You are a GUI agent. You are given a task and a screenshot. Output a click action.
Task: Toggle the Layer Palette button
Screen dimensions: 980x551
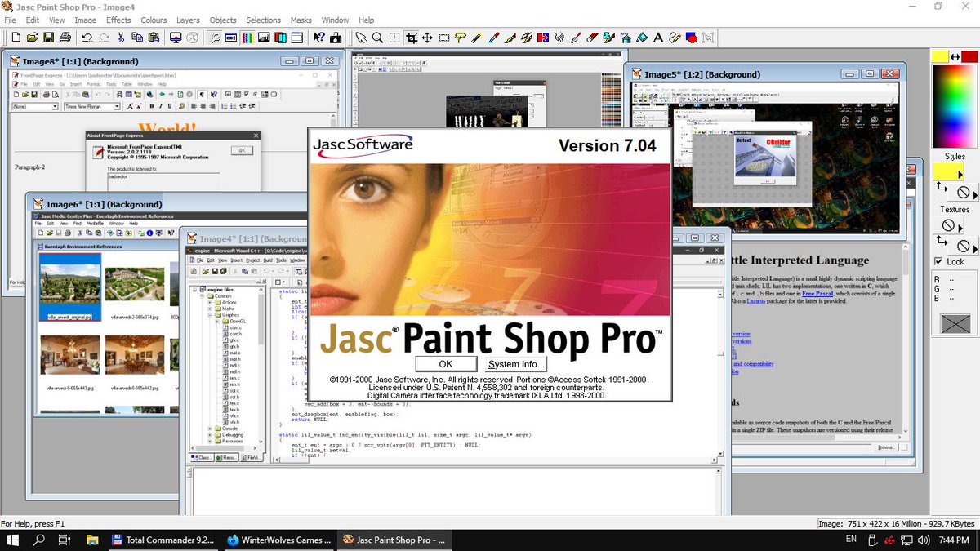280,38
